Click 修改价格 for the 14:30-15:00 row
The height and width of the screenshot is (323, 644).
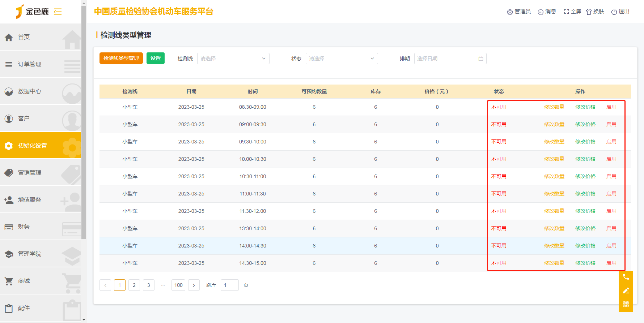click(x=585, y=263)
